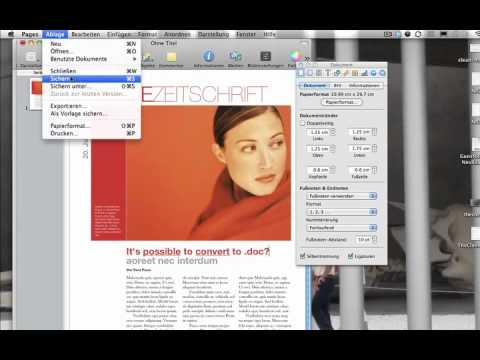
Task: Adjust the Rechts margin stepper
Action: coord(374,132)
